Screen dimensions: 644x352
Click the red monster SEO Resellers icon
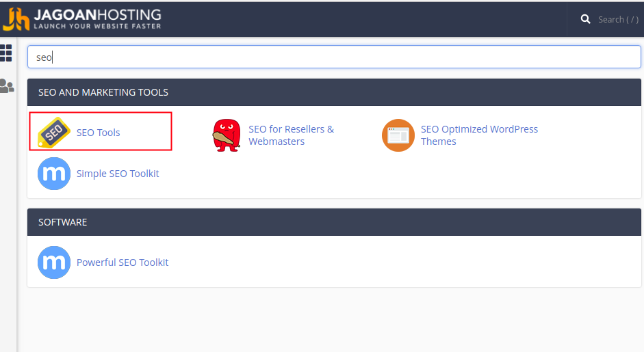tap(227, 135)
